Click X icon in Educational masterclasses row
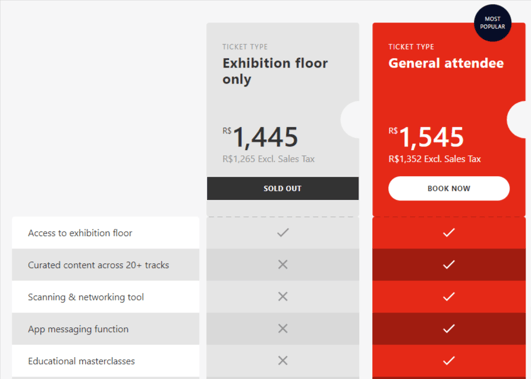This screenshot has height=379, width=531. 283,360
